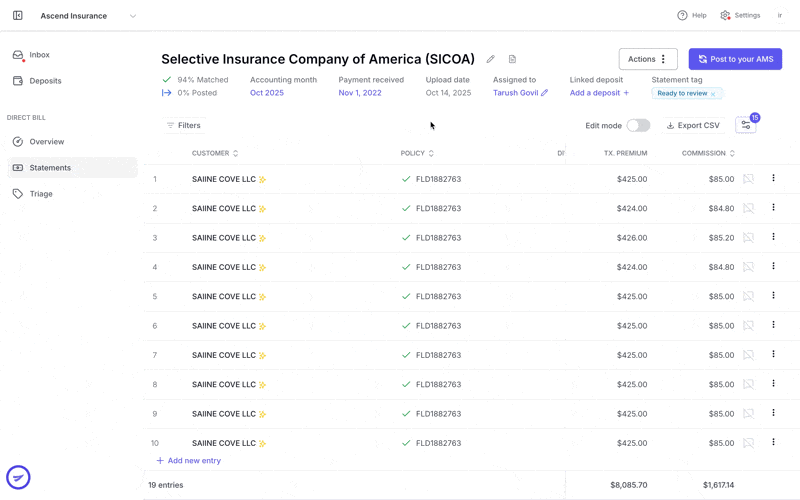The width and height of the screenshot is (800, 500).
Task: Click Add a deposit
Action: (x=599, y=93)
